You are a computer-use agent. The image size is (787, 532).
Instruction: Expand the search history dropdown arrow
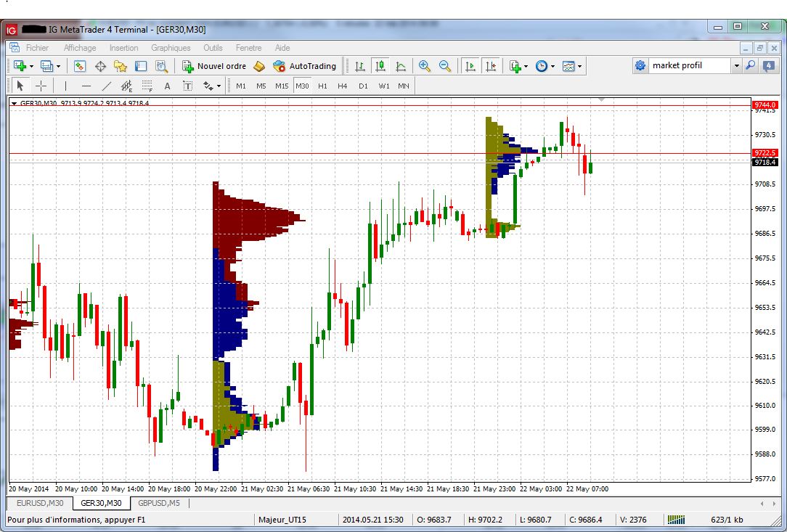click(x=736, y=66)
